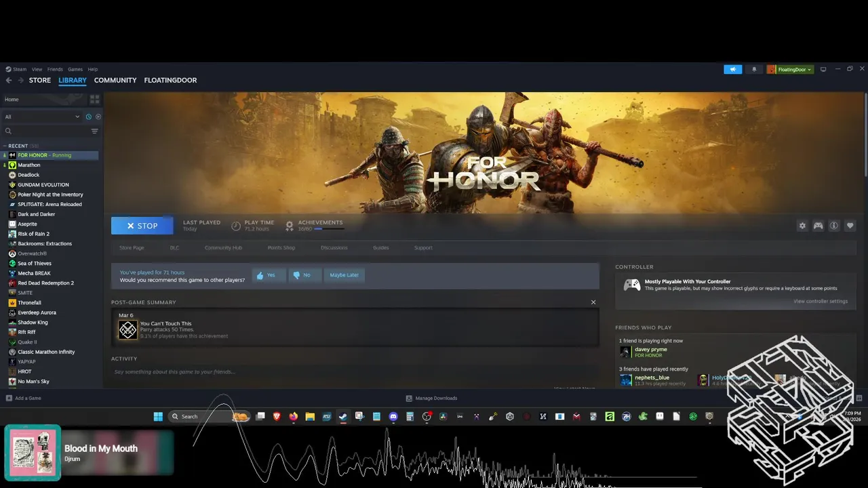868x488 pixels.
Task: Select Sea of Thieves in library
Action: (x=35, y=263)
